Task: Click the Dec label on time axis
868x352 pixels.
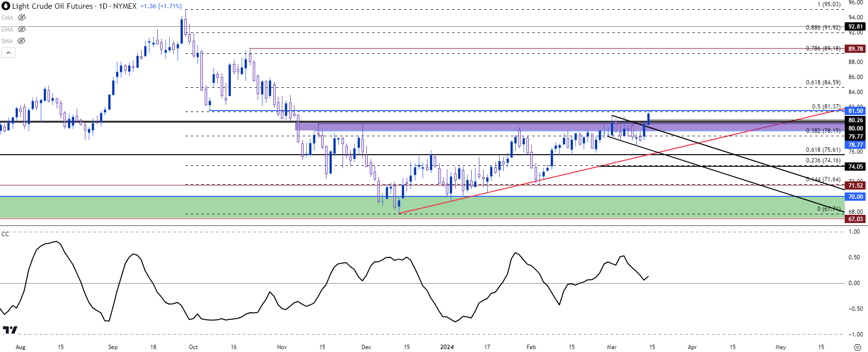Action: tap(366, 347)
